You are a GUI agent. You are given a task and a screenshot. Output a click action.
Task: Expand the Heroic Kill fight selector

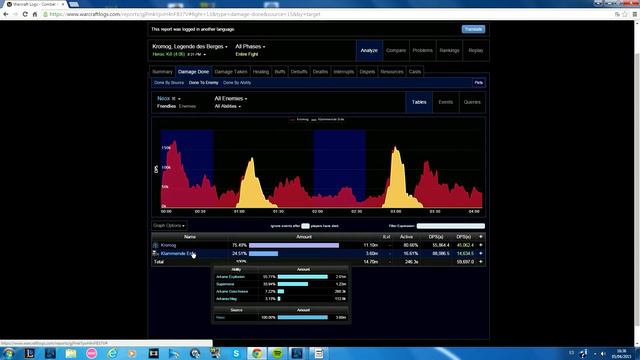179,54
